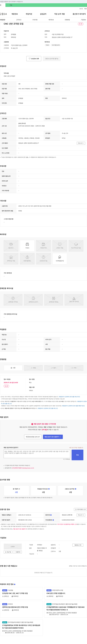The width and height of the screenshot is (87, 644).
Task: Open the 실업급여 menu
Action: click(x=43, y=14)
